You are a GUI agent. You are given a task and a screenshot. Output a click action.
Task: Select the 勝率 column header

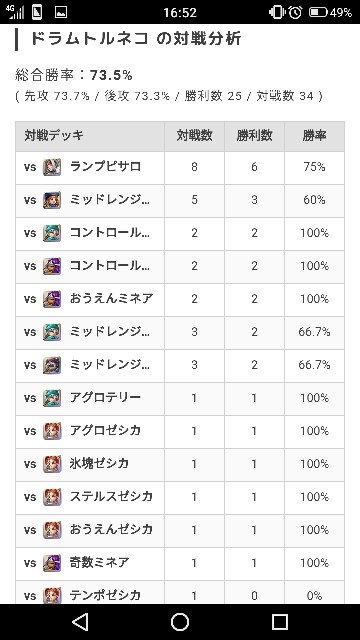[314, 136]
